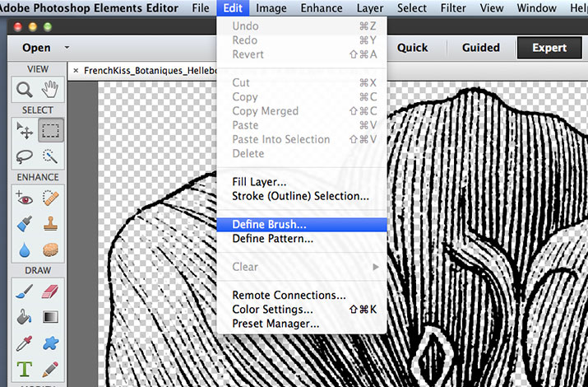Select the Smart Brush tool

[25, 224]
